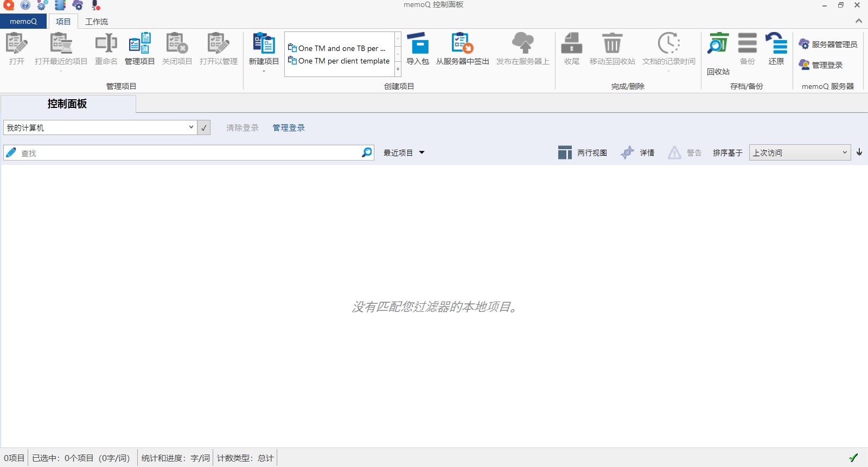Click the 计数类型: 总计 status entry
Image resolution: width=868 pixels, height=467 pixels.
245,458
